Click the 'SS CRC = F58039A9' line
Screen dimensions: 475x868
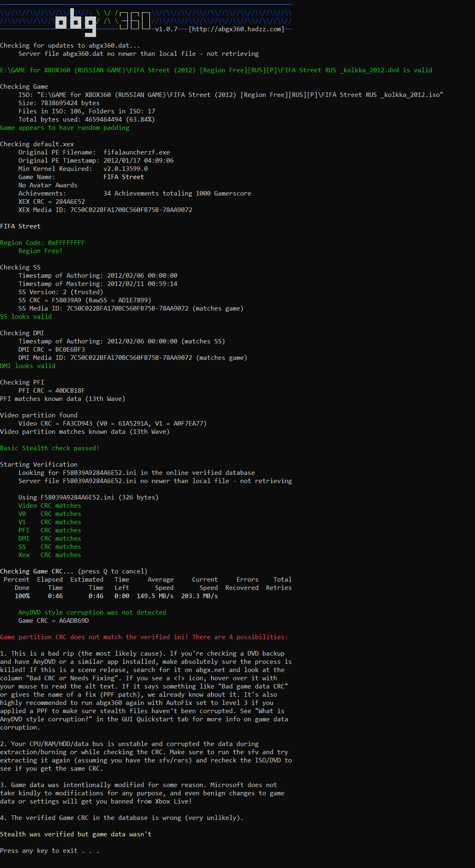point(85,300)
